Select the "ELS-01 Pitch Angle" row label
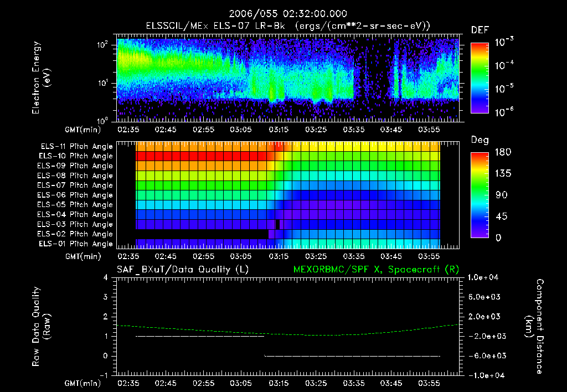This screenshot has width=567, height=392. pyautogui.click(x=76, y=244)
